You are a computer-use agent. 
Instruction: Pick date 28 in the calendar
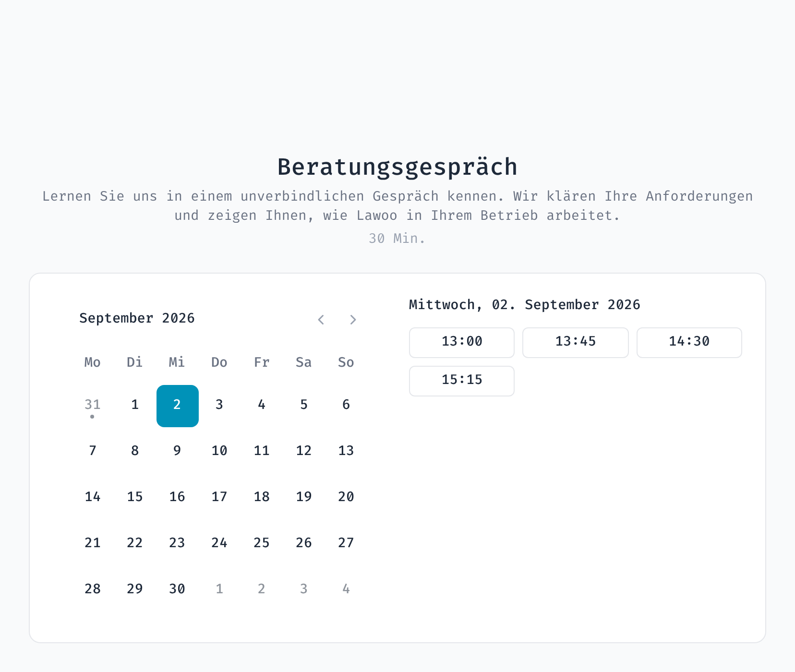click(93, 590)
